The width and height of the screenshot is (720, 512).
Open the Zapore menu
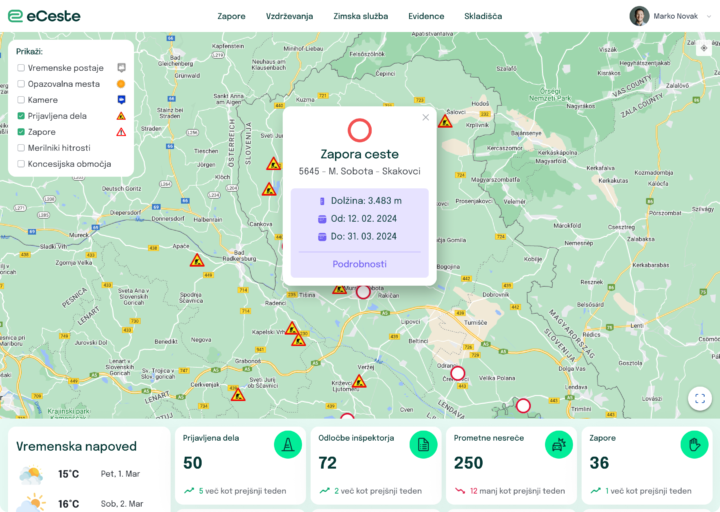(x=231, y=16)
